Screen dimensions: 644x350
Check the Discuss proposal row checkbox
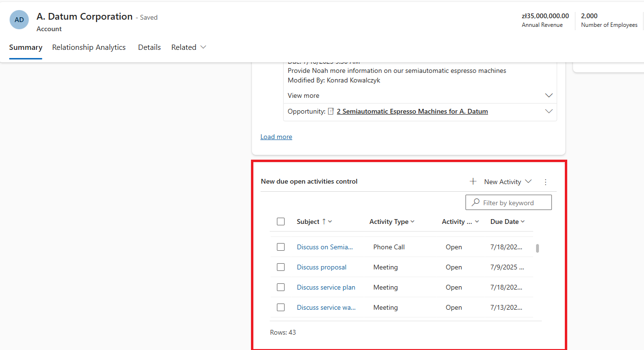tap(281, 267)
